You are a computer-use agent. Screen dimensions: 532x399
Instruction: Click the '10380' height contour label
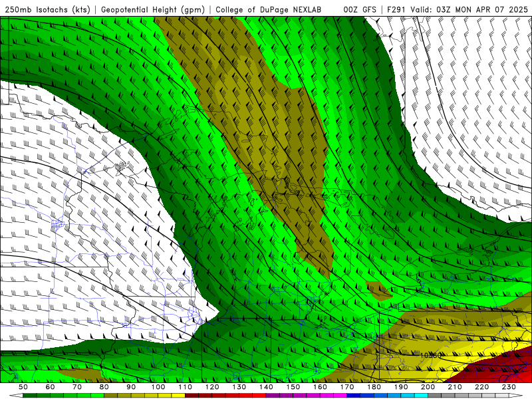tap(431, 356)
